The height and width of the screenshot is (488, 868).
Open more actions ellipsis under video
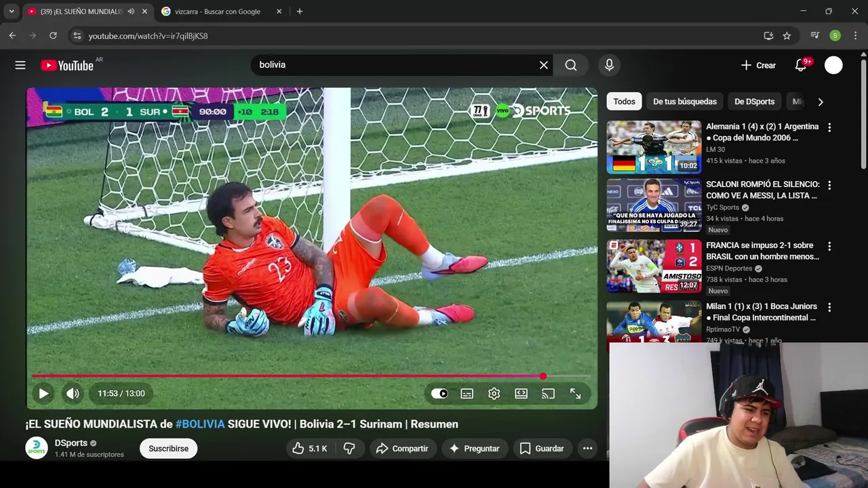tap(588, 448)
